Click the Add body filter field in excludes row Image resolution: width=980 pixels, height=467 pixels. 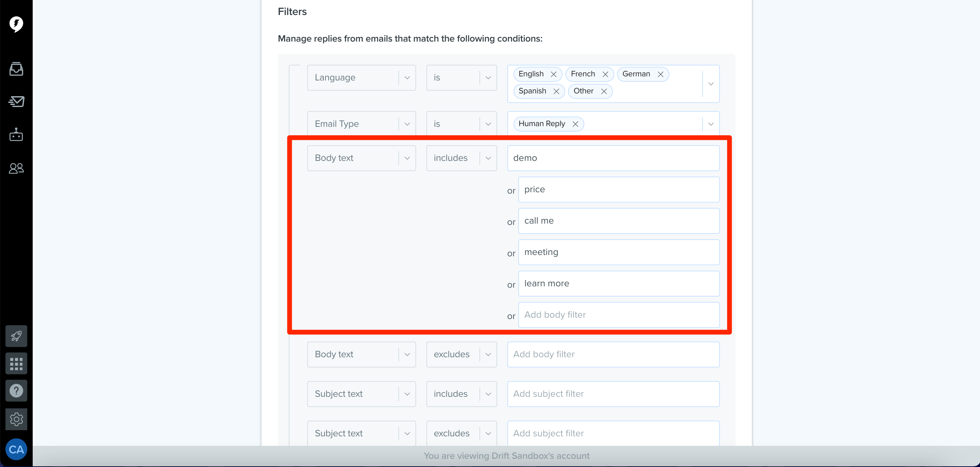613,354
